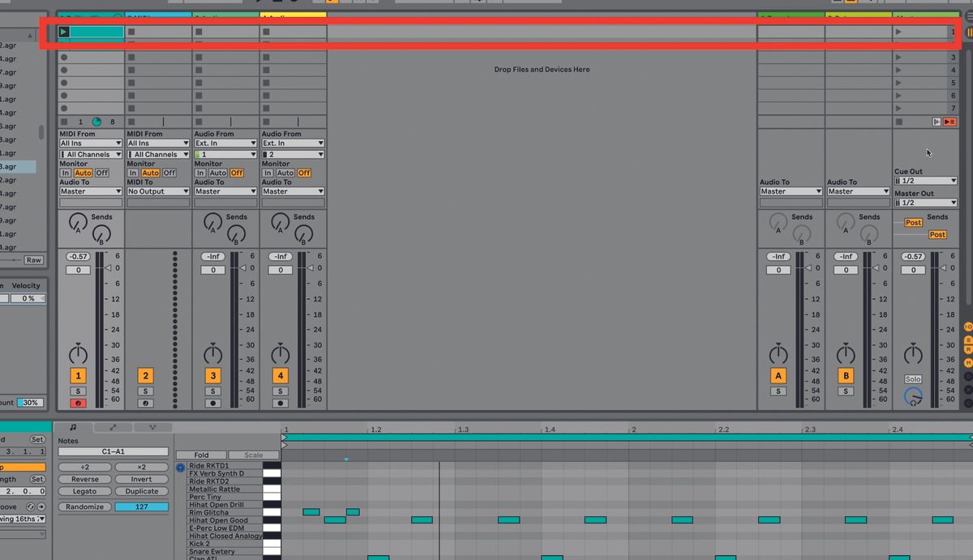Enable Solo on the Master track
The height and width of the screenshot is (560, 973).
(913, 378)
